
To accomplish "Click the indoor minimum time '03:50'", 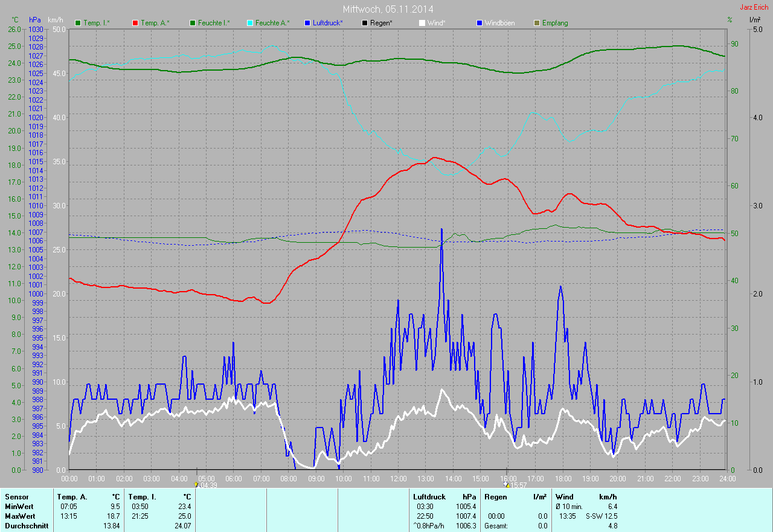I will tap(141, 507).
